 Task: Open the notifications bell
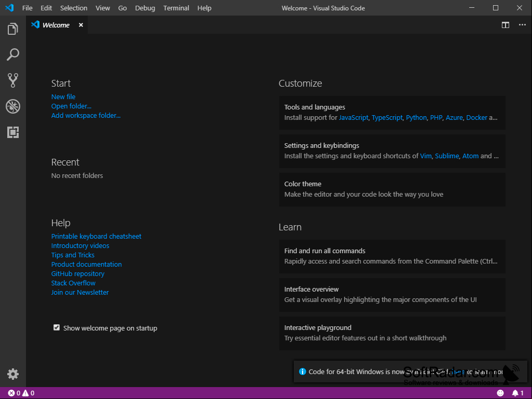[517, 393]
